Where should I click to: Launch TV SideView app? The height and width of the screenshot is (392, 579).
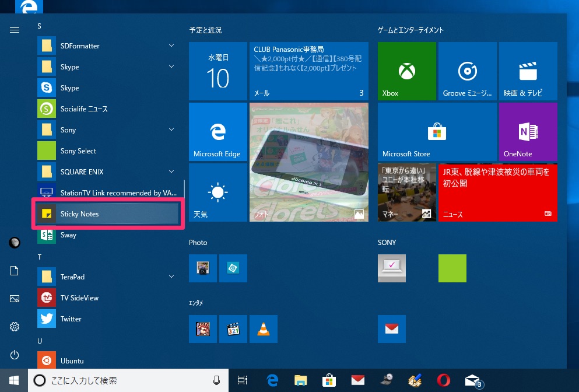point(108,297)
